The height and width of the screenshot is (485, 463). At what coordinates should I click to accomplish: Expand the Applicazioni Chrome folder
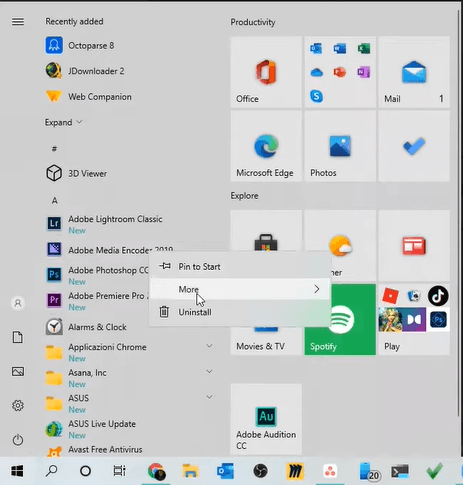tap(209, 346)
